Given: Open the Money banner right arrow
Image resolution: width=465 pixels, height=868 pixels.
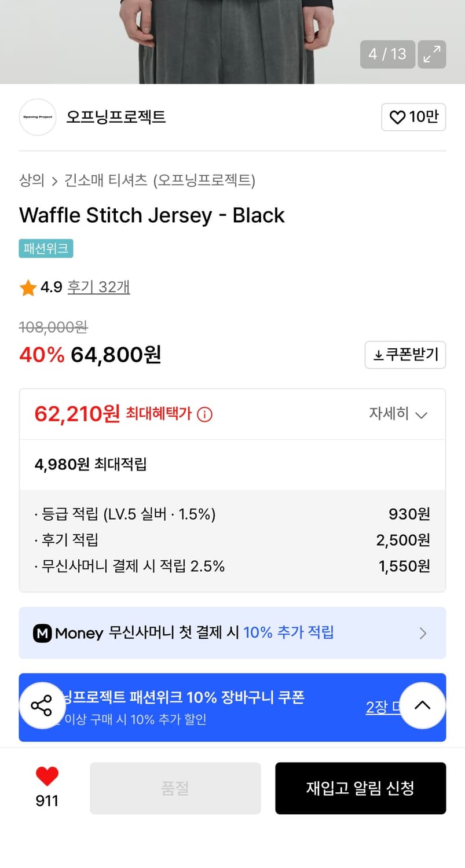Looking at the screenshot, I should tap(423, 633).
